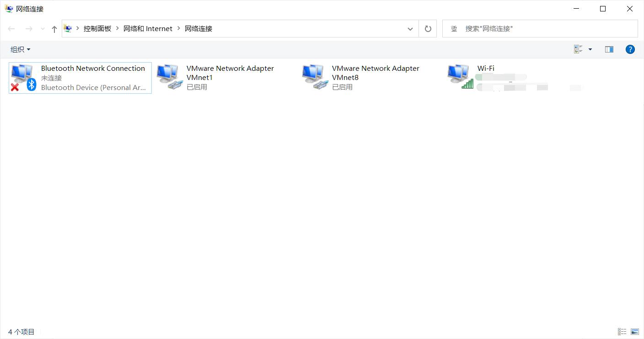This screenshot has height=339, width=644.
Task: Click the up navigation arrow
Action: click(x=54, y=28)
